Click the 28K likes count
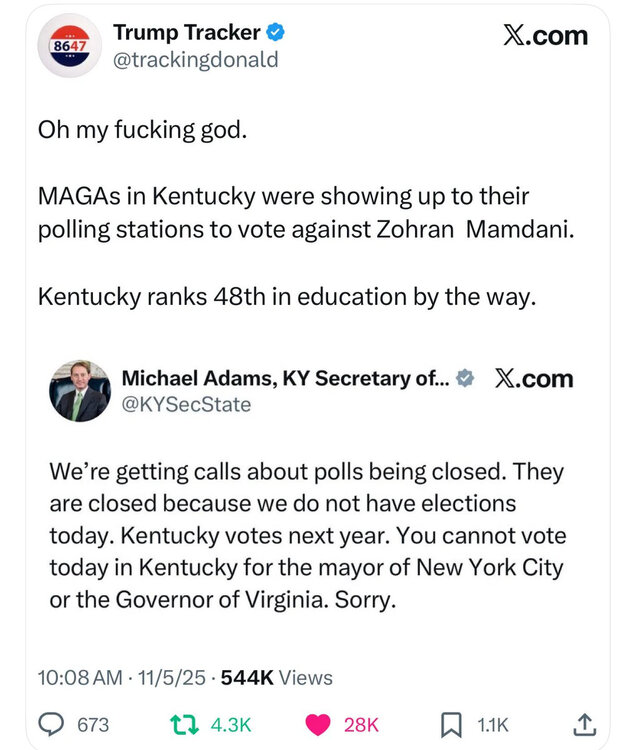636x750 pixels. [361, 724]
